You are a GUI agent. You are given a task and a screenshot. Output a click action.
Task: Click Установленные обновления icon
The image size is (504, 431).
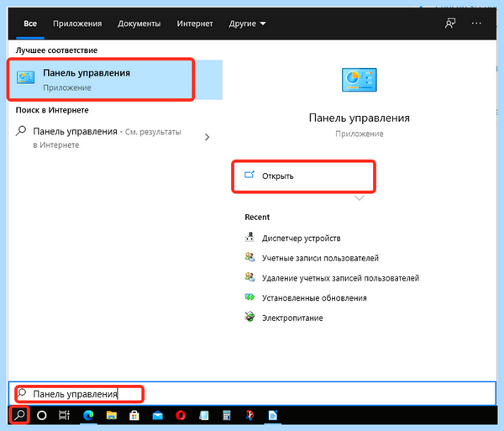click(x=249, y=297)
